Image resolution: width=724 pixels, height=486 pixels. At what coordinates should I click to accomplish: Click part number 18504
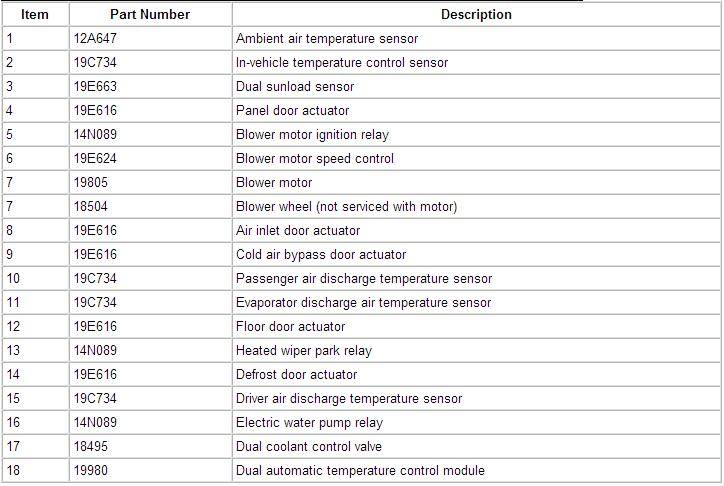[92, 207]
